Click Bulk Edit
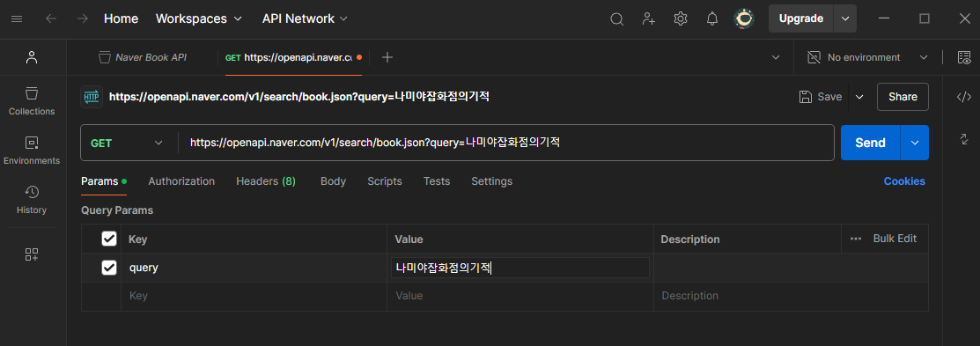This screenshot has width=980, height=346. coord(895,239)
